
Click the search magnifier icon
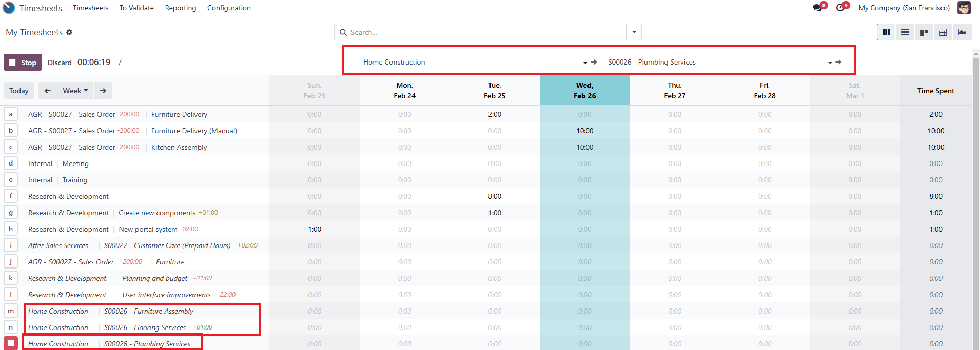[343, 32]
